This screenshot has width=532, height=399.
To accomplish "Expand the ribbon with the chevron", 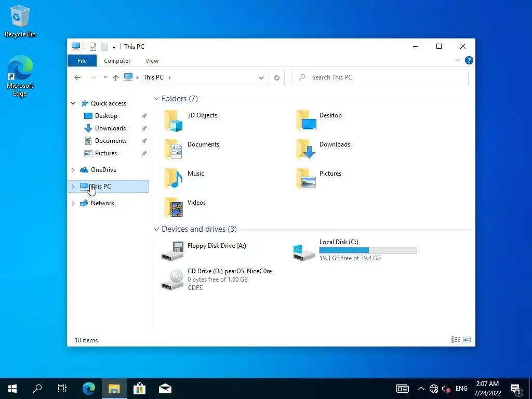I will pos(457,60).
